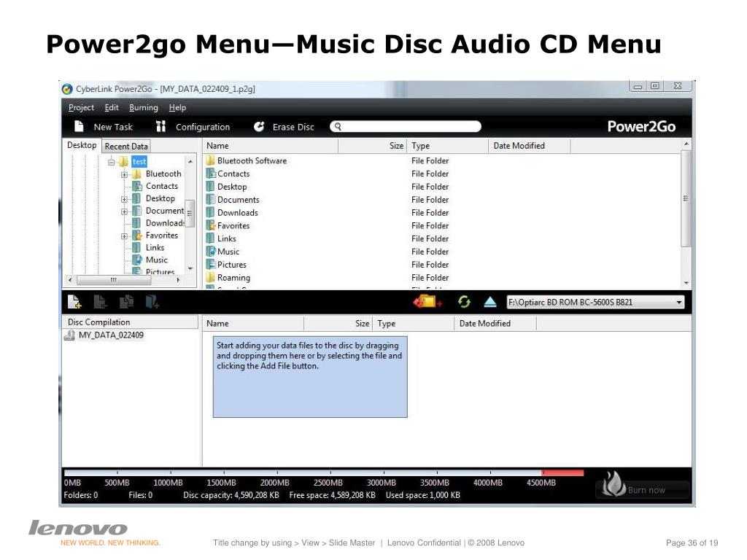This screenshot has width=747, height=560.
Task: Click Bluetooth Software folder icon in file list
Action: (x=211, y=160)
